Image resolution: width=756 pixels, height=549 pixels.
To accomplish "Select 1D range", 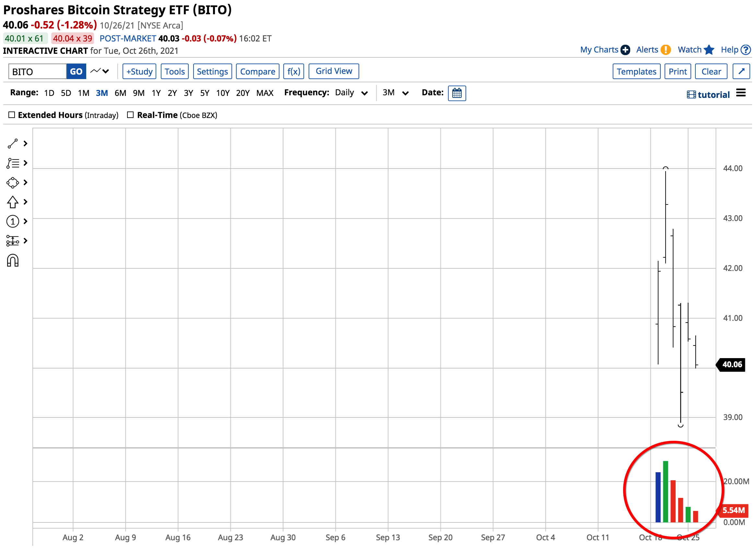I will click(49, 93).
